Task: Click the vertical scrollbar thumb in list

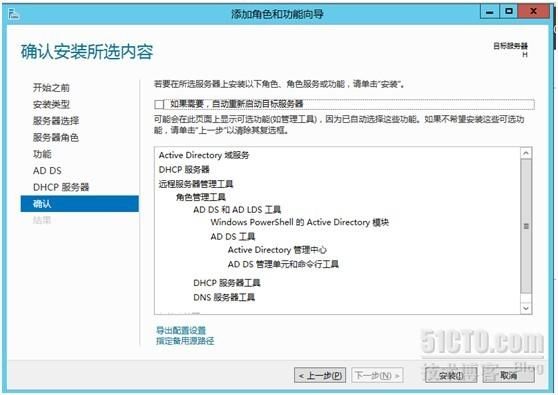Action: point(526,226)
